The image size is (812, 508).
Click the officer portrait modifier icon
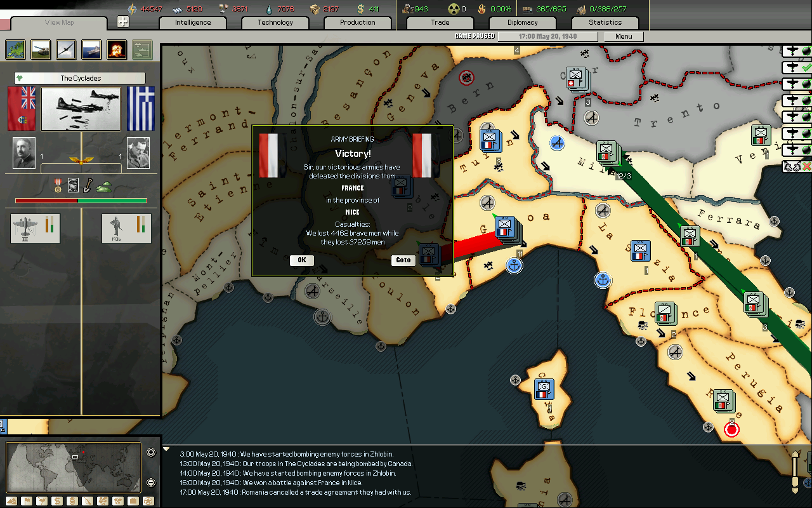pos(73,185)
